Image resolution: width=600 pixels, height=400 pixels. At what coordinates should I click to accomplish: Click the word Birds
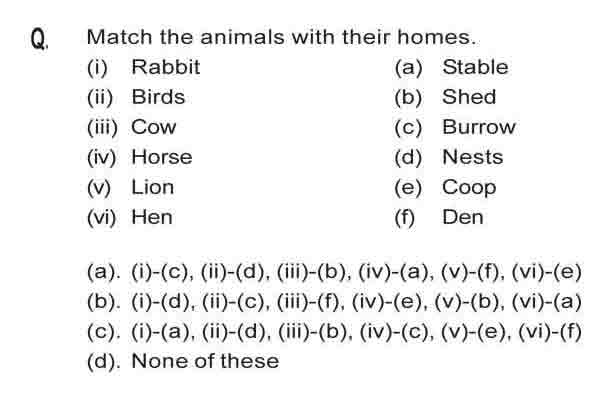coord(158,97)
